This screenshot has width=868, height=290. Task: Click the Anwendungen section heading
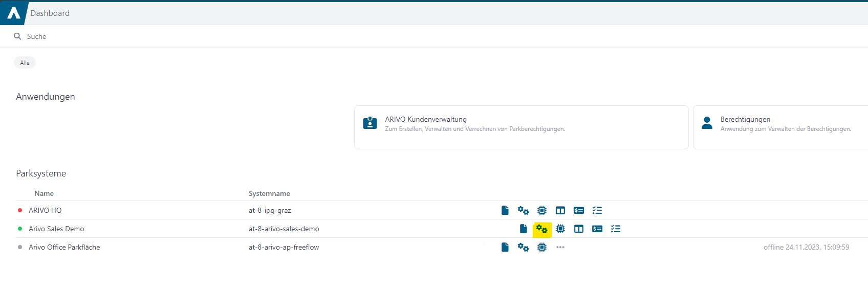[x=46, y=97]
